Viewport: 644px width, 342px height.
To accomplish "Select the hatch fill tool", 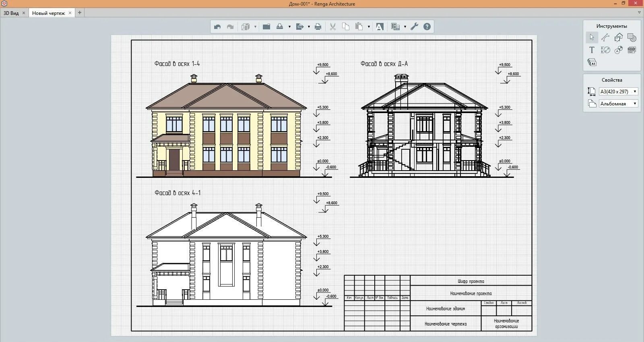I will [x=632, y=37].
